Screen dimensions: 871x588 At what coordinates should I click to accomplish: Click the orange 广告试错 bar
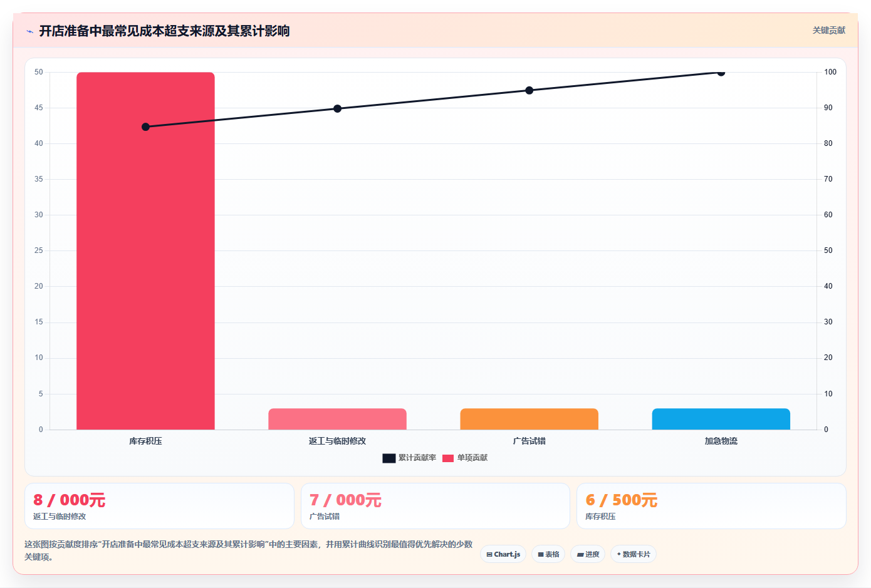click(x=529, y=419)
